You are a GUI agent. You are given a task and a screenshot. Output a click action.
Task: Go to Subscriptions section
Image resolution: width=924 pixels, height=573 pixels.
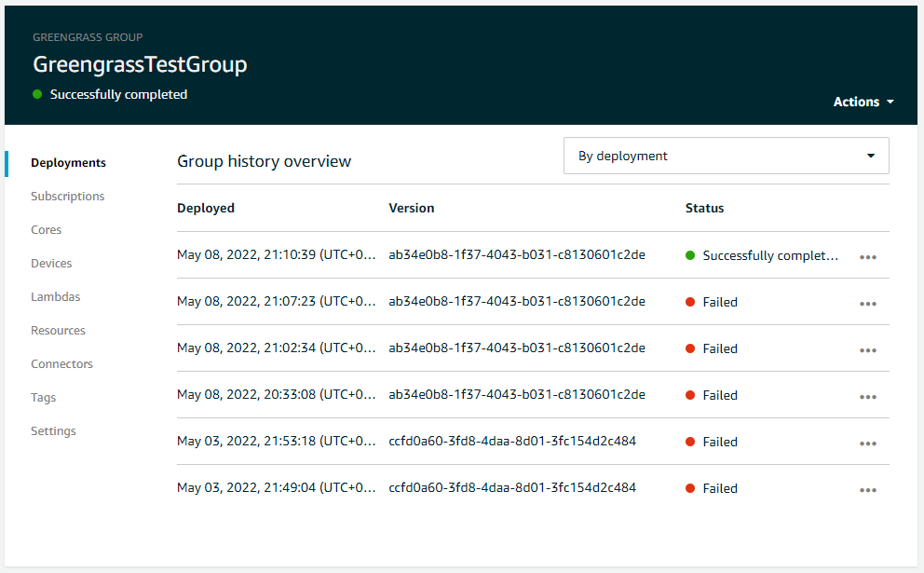pyautogui.click(x=68, y=197)
